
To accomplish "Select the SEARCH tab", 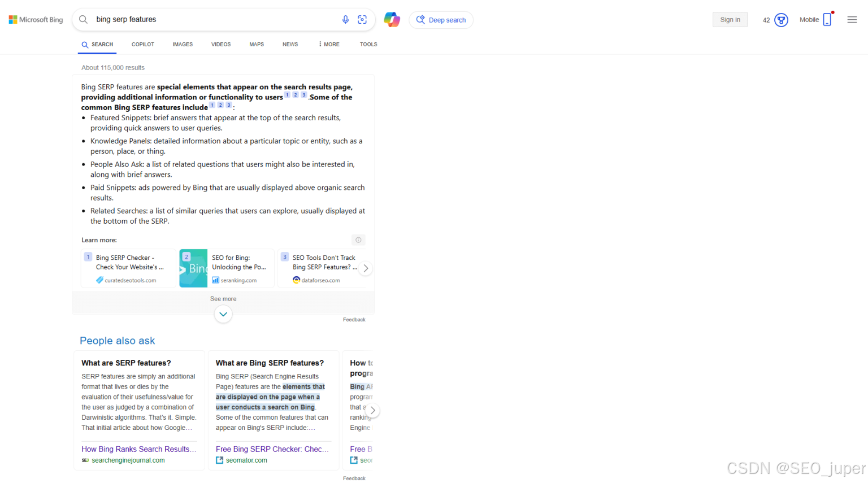I will click(97, 44).
